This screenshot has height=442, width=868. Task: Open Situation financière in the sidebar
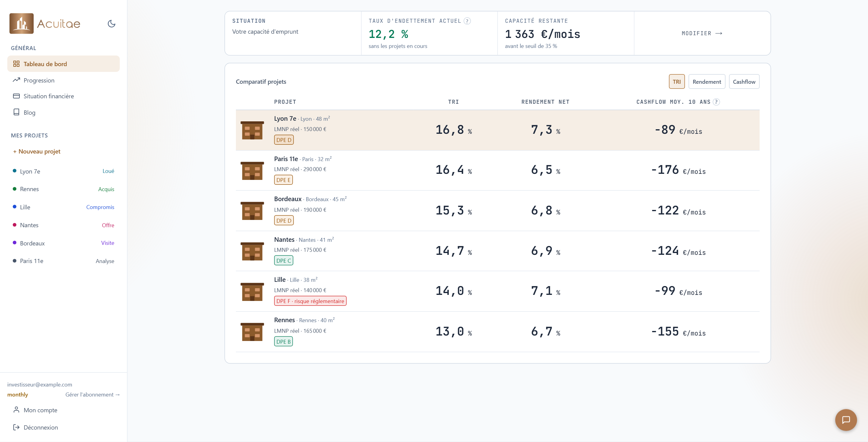point(63,96)
